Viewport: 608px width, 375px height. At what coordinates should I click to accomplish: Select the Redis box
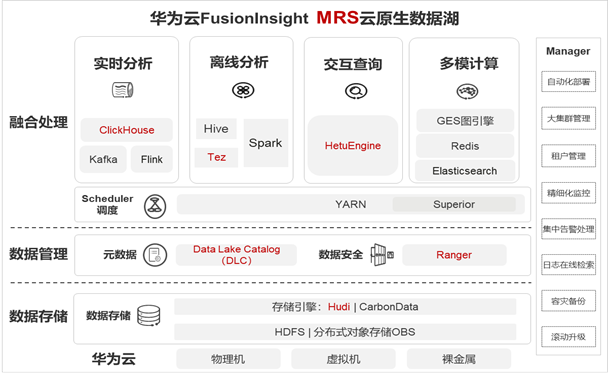(465, 146)
